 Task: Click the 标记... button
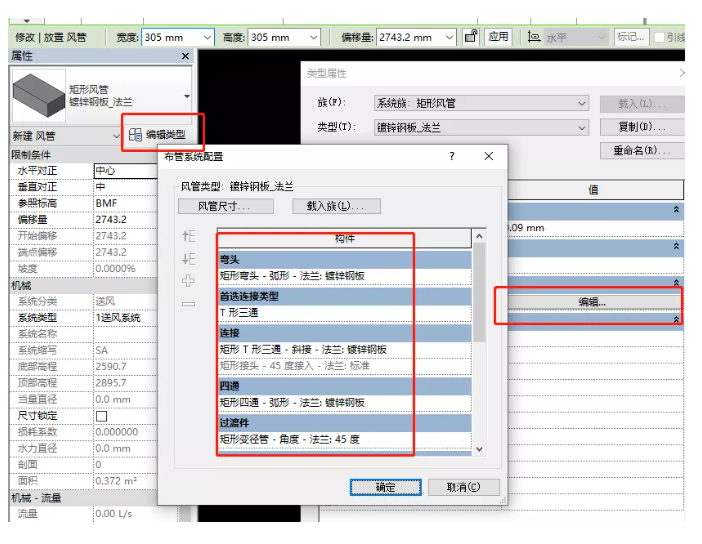(x=630, y=37)
